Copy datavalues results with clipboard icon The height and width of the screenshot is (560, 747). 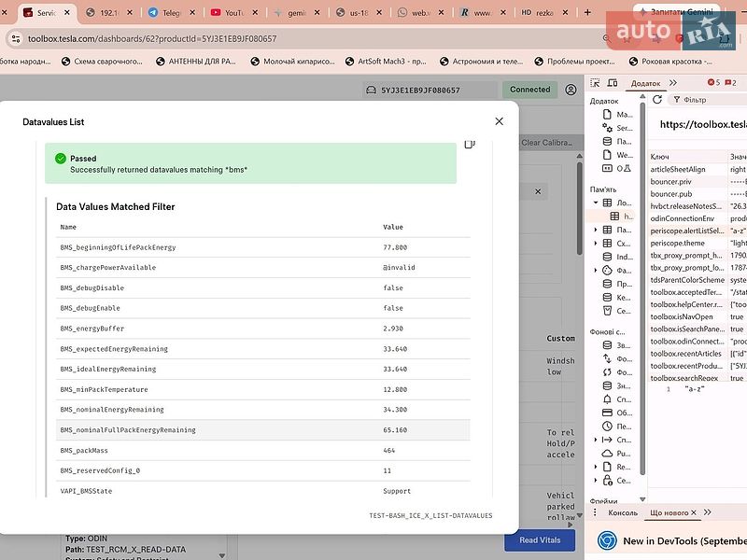[x=470, y=144]
